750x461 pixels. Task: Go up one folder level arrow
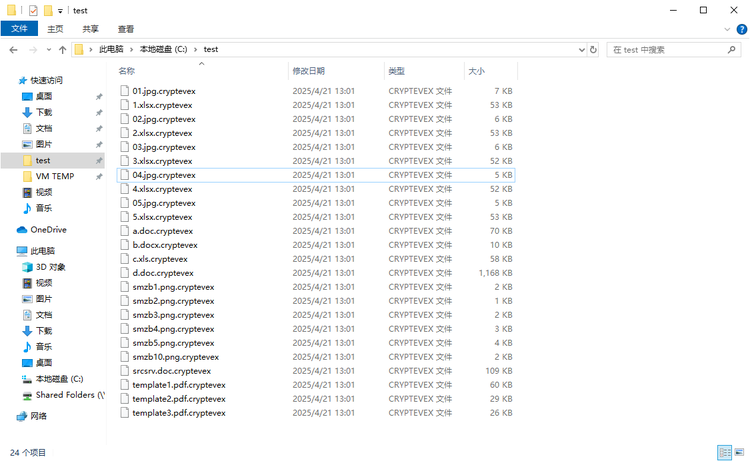pyautogui.click(x=62, y=50)
